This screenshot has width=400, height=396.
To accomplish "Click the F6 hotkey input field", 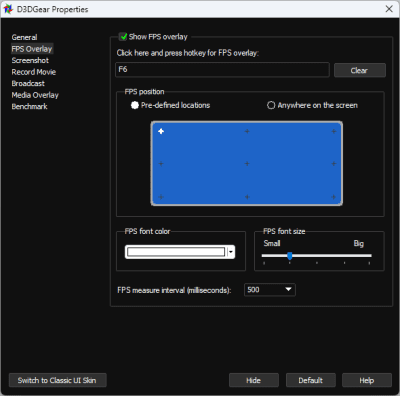I will [222, 70].
